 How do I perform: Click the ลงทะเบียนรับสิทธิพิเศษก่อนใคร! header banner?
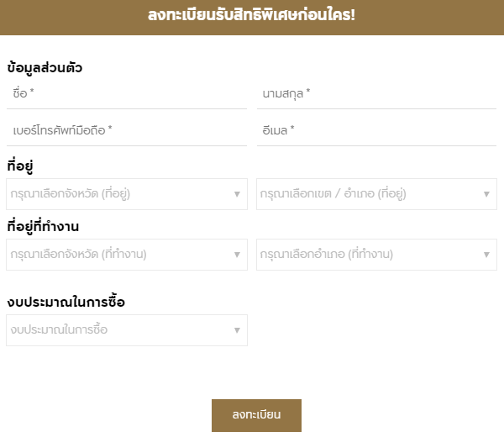[252, 16]
